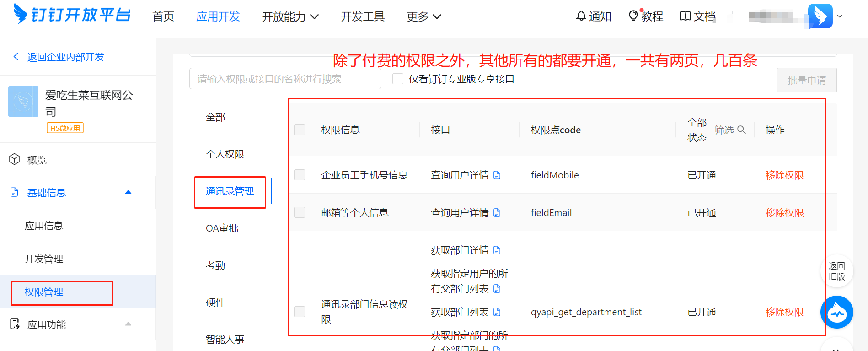868x351 pixels.
Task: Click the 获取部门列表 interface link
Action: point(460,312)
